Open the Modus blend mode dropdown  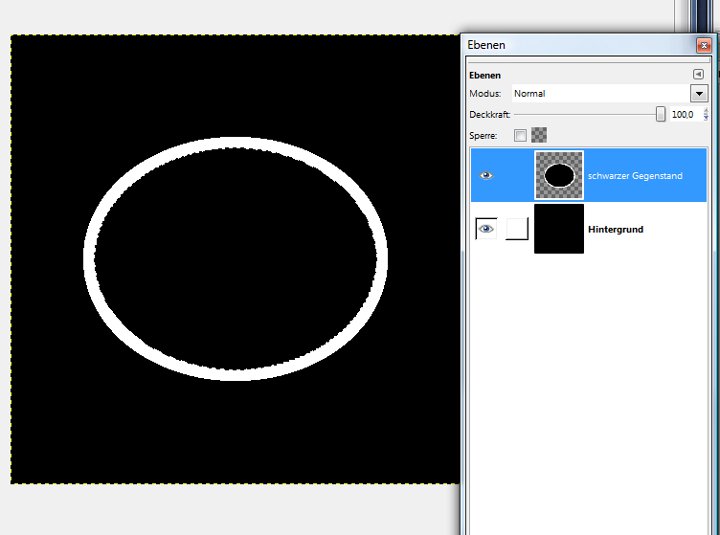[698, 93]
